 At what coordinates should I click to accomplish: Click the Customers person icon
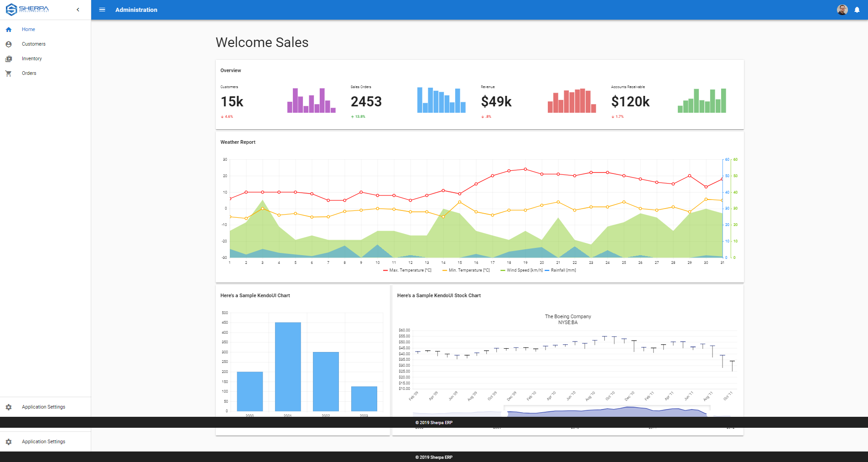tap(8, 44)
